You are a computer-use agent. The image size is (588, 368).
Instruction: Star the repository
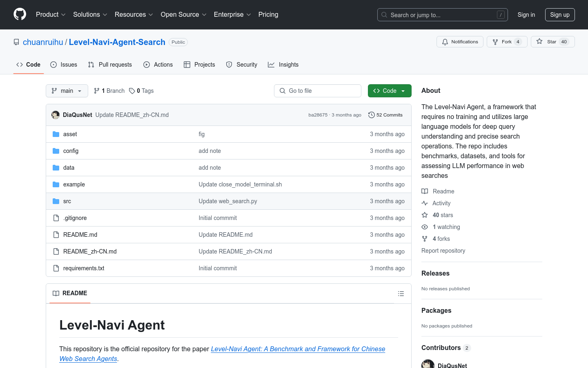pos(553,42)
